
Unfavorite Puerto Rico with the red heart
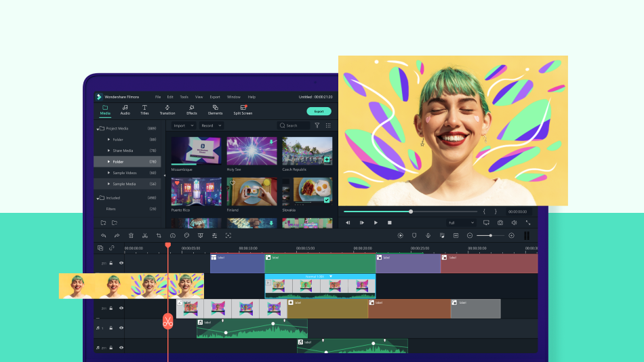pos(177,183)
